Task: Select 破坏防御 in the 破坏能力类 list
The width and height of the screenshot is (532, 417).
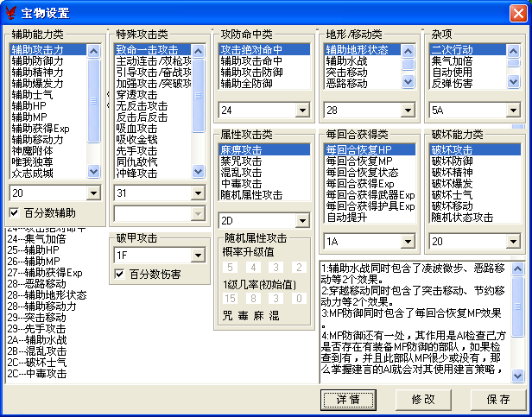Action: [452, 161]
